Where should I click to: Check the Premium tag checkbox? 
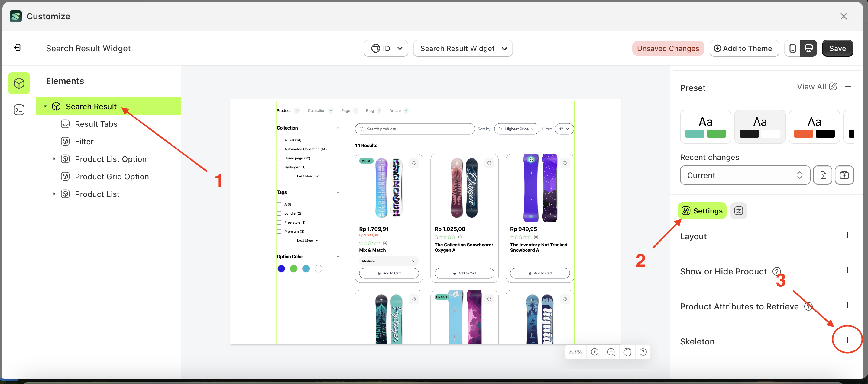tap(279, 231)
